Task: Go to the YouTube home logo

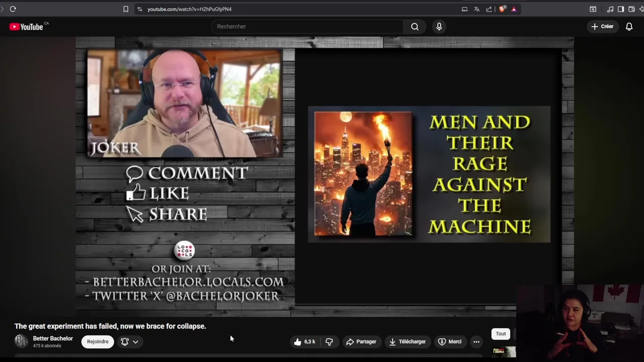Action: pos(26,27)
